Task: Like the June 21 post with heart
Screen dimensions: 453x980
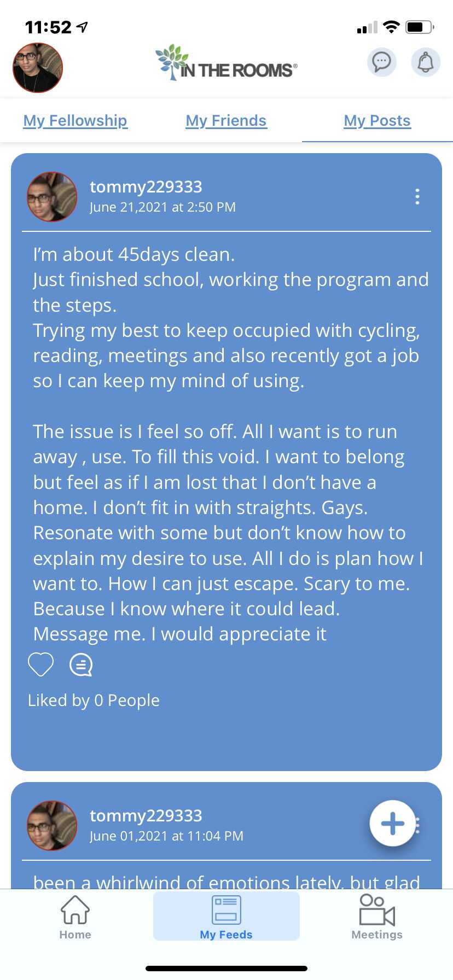Action: pos(40,664)
